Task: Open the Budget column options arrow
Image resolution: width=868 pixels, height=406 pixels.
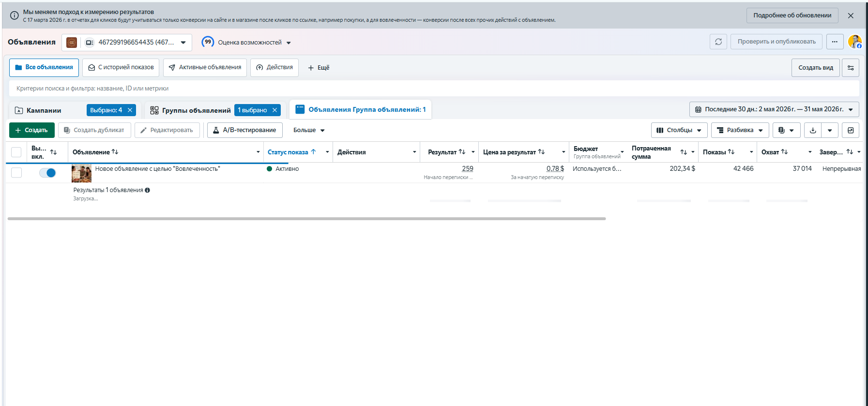Action: click(622, 152)
